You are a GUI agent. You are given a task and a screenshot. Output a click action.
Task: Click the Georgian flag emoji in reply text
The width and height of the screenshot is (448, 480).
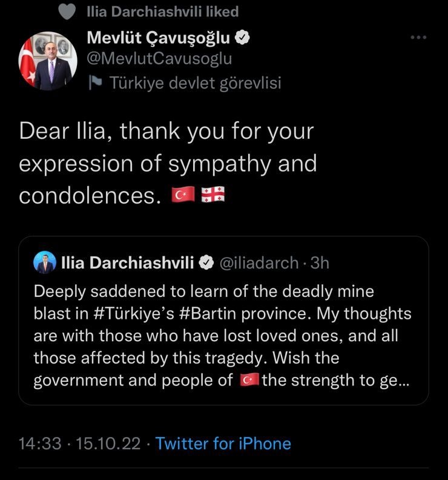[213, 195]
